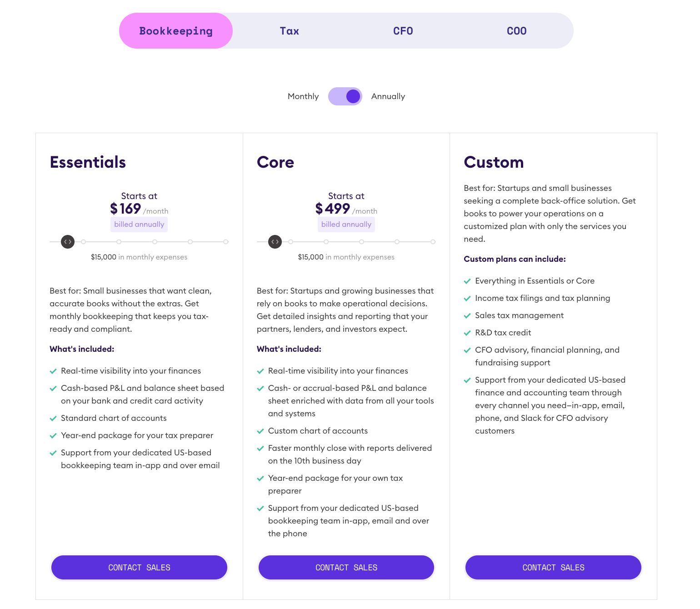This screenshot has width=700, height=609.
Task: Contact sales for the Core plan
Action: tap(346, 567)
